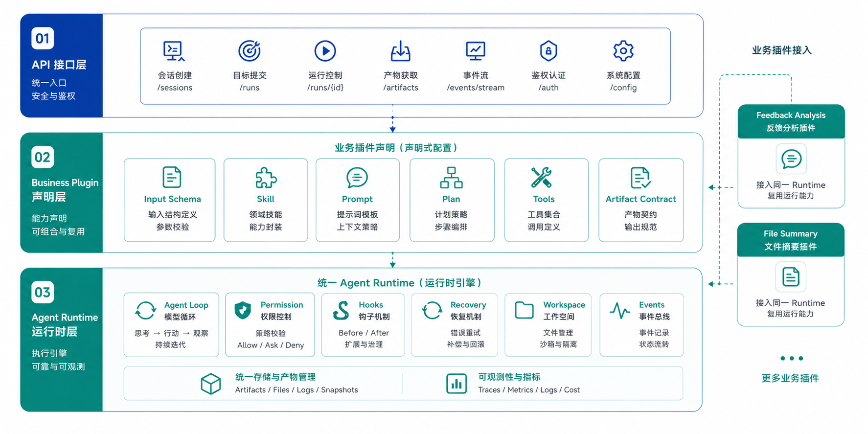
Task: Click the Hooks hook icon
Action: pyautogui.click(x=341, y=311)
